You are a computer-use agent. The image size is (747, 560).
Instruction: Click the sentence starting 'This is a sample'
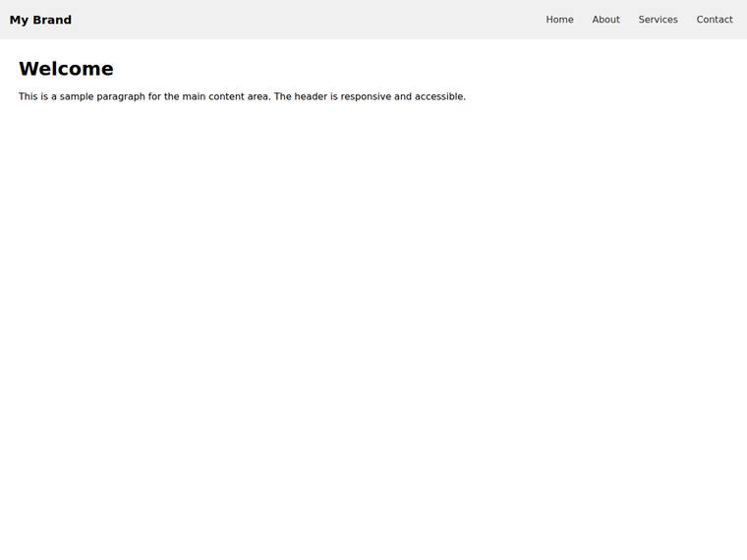point(144,96)
